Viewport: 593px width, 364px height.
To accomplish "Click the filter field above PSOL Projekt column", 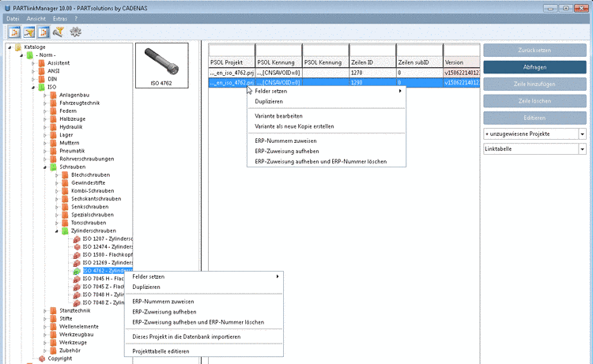I will pos(232,50).
